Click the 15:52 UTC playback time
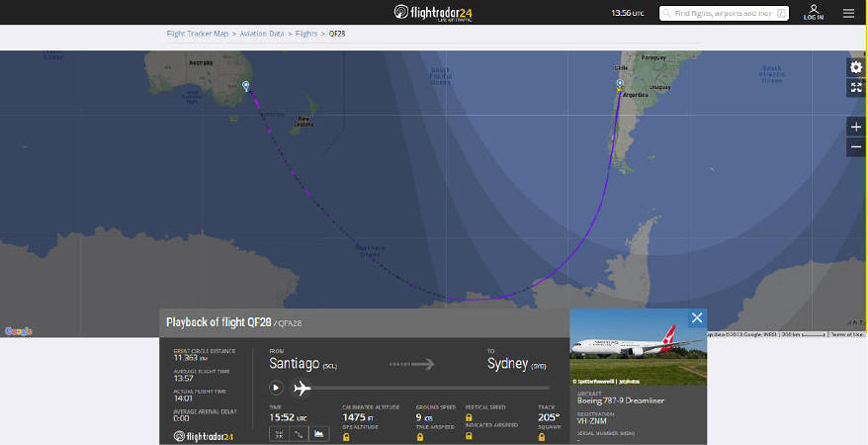Screen dimensions: 868x445 tap(288, 417)
